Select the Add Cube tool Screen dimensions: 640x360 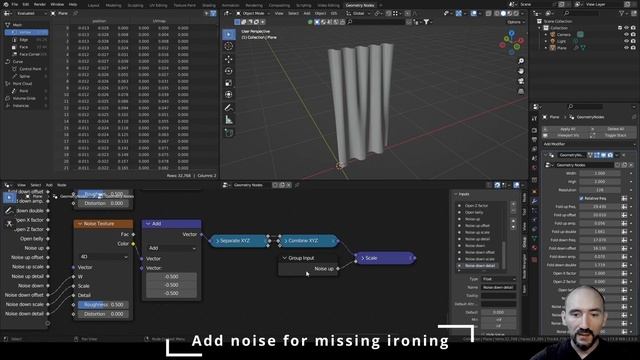[229, 133]
